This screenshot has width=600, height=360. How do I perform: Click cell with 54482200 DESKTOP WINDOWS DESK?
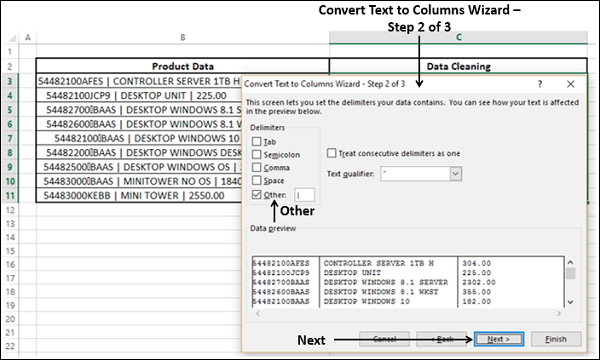[139, 153]
